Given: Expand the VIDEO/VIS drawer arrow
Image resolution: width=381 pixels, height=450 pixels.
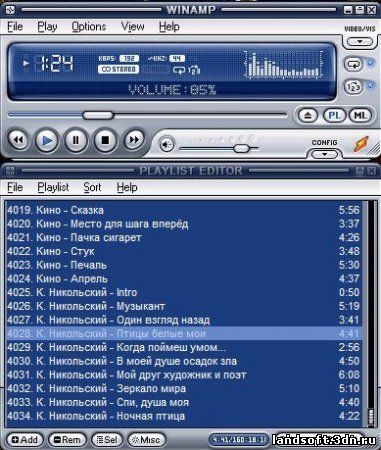Looking at the screenshot, I should coord(360,41).
